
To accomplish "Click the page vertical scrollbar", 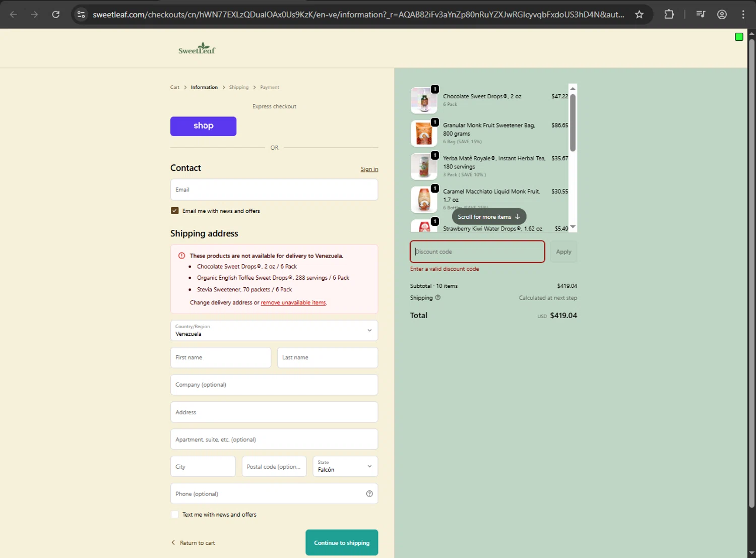I will pos(751,272).
